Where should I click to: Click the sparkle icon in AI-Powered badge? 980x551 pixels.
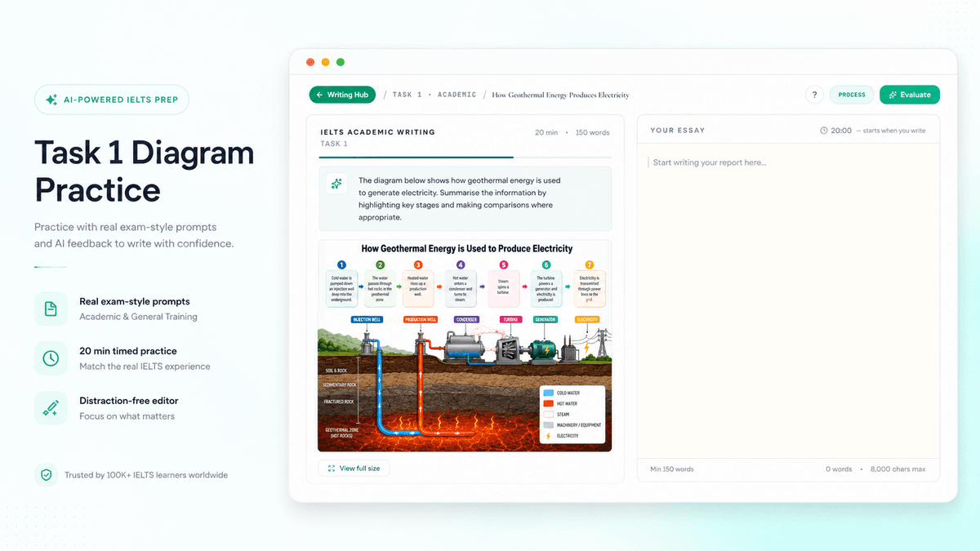pyautogui.click(x=51, y=100)
